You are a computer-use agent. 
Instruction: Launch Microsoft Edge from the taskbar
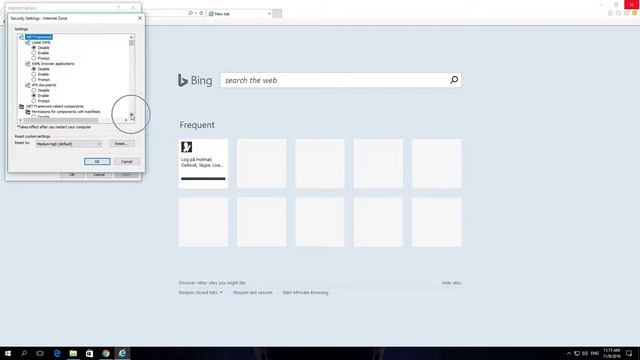pos(57,353)
